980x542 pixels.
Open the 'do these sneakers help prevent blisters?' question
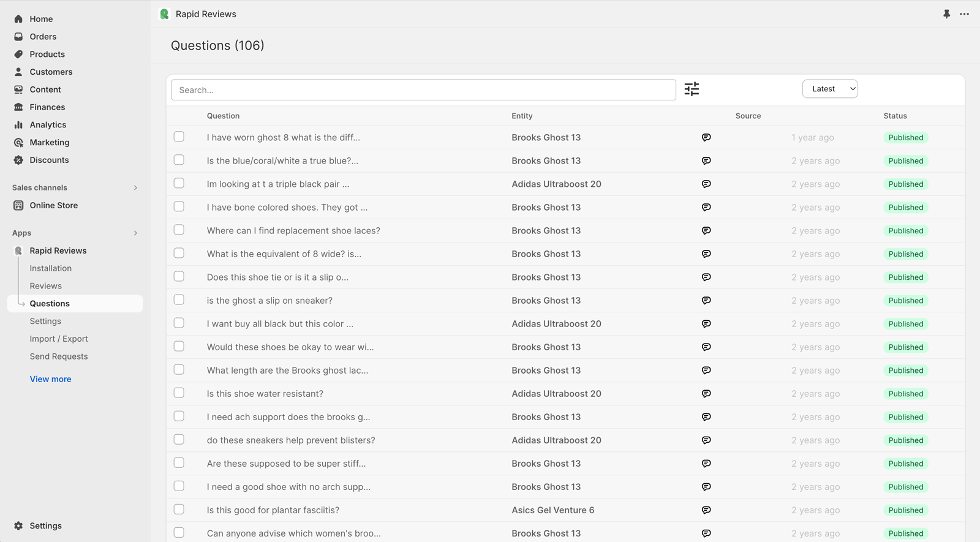pyautogui.click(x=291, y=440)
